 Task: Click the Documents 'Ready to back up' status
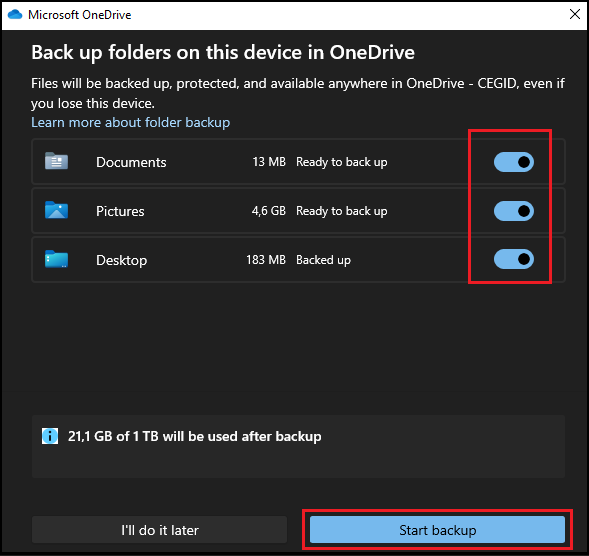pos(341,162)
